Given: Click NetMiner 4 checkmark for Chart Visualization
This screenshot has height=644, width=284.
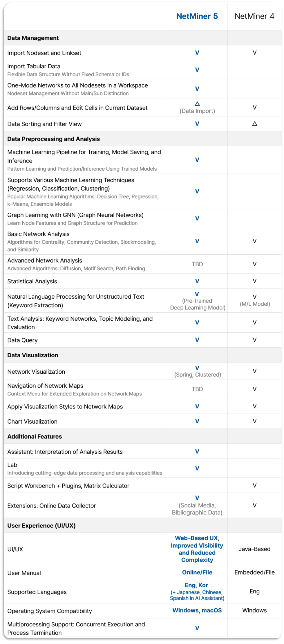Looking at the screenshot, I should [x=254, y=421].
